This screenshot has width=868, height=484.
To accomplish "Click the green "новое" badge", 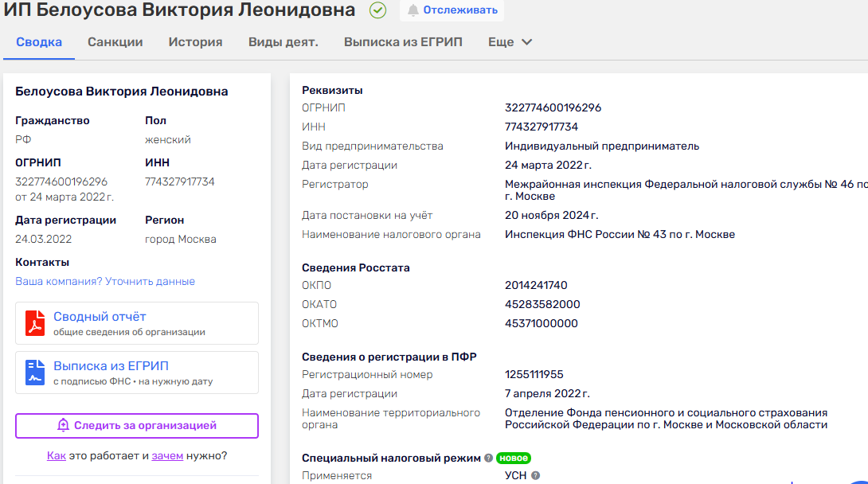I will [x=514, y=458].
